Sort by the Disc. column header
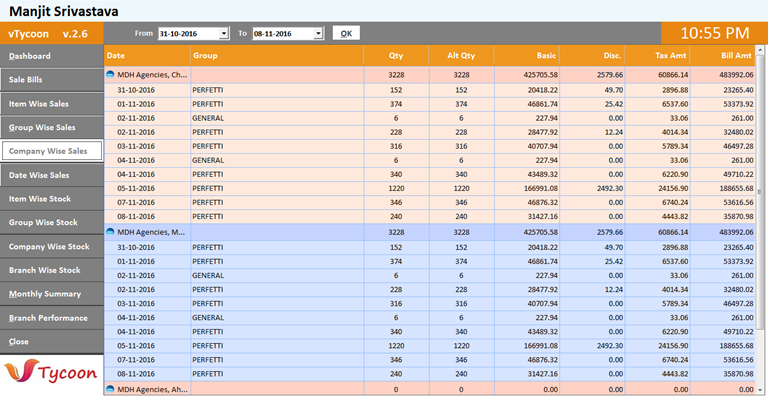This screenshot has height=396, width=768. (592, 56)
